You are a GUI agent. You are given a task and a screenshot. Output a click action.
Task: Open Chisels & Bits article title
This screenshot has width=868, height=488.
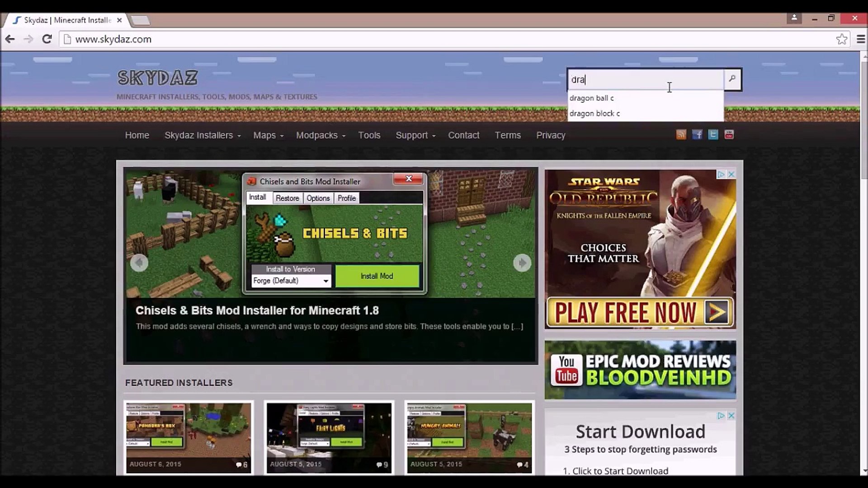pos(257,310)
